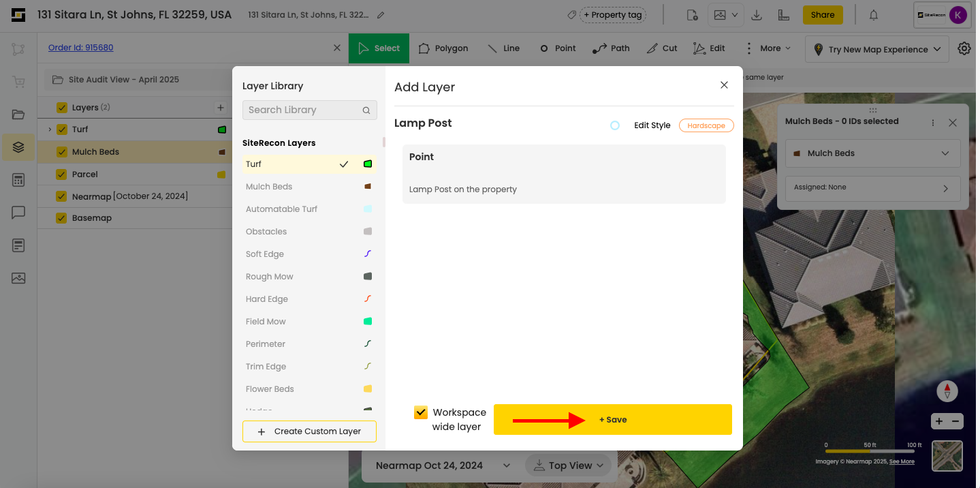This screenshot has width=980, height=488.
Task: Zoom in on the map with plus button
Action: 939,421
